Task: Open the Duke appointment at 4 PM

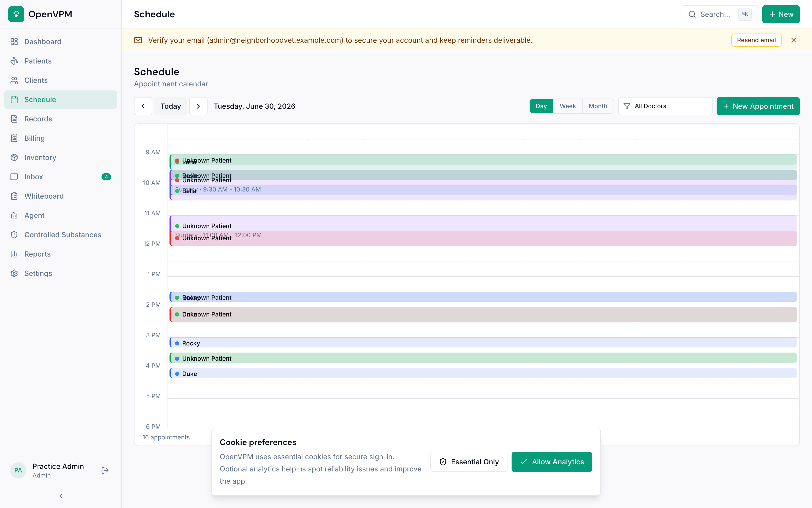Action: click(x=483, y=373)
